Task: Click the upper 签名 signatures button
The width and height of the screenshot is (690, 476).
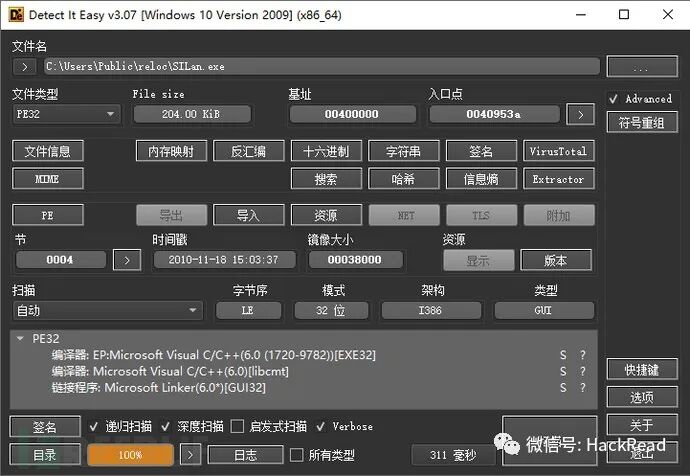Action: point(481,152)
